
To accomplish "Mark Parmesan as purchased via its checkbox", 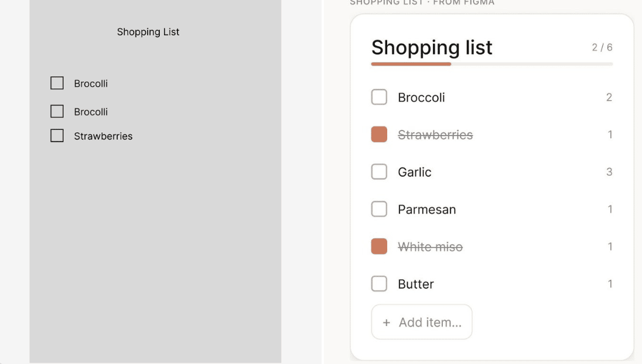I will 379,210.
